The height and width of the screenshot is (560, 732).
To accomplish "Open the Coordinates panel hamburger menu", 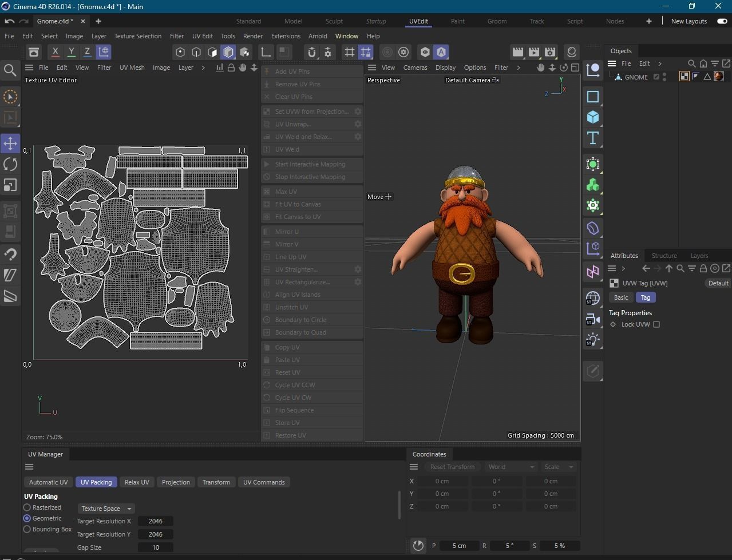I will tap(414, 467).
